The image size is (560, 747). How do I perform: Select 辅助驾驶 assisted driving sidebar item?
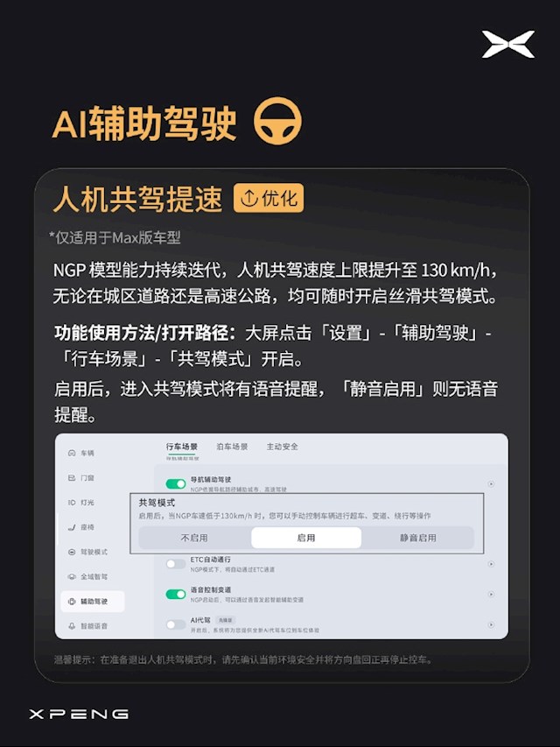click(93, 602)
